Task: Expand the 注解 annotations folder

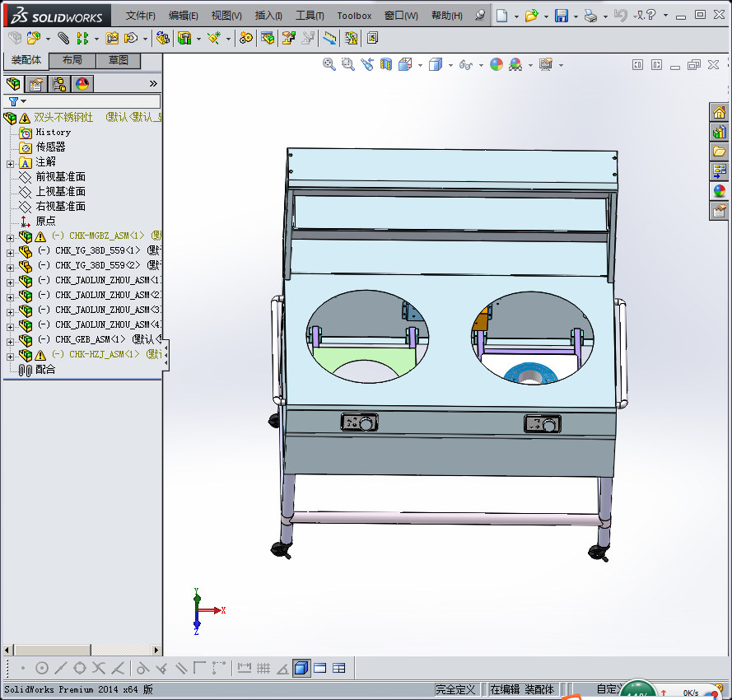Action: [x=10, y=162]
